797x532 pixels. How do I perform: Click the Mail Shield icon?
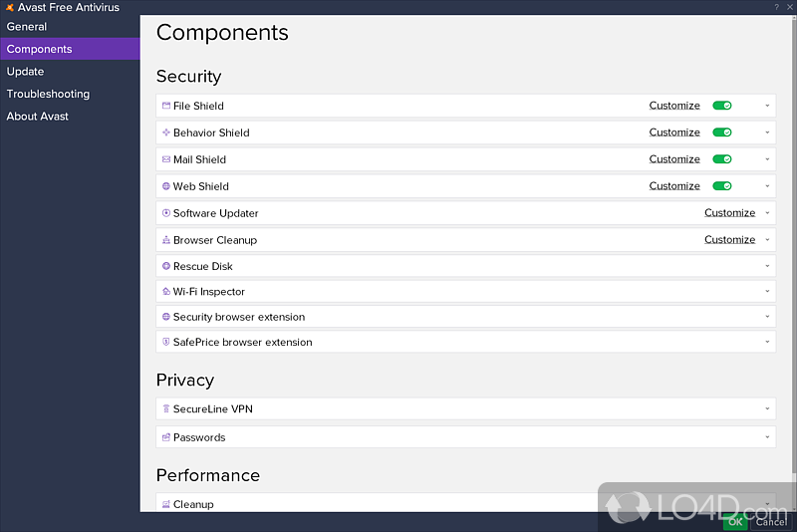(165, 159)
